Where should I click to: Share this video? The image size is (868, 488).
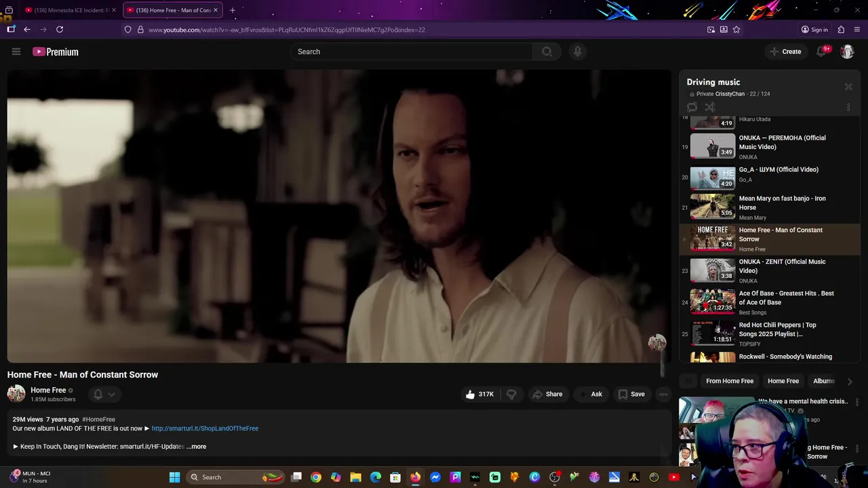[547, 394]
